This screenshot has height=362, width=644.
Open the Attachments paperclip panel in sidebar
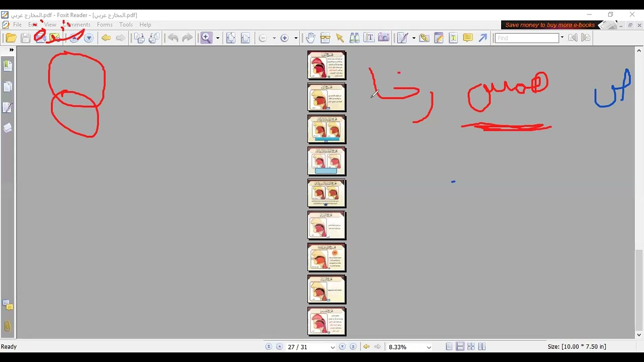(8, 326)
